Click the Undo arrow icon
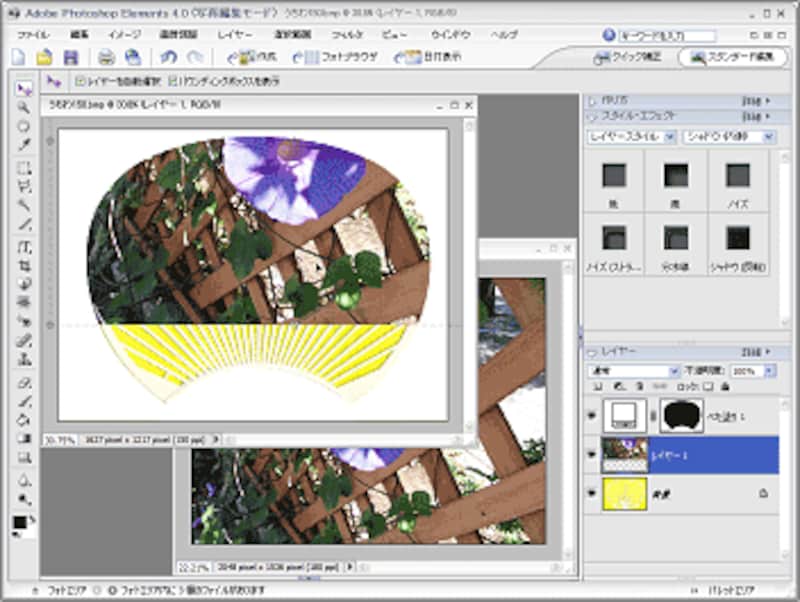 pos(168,57)
